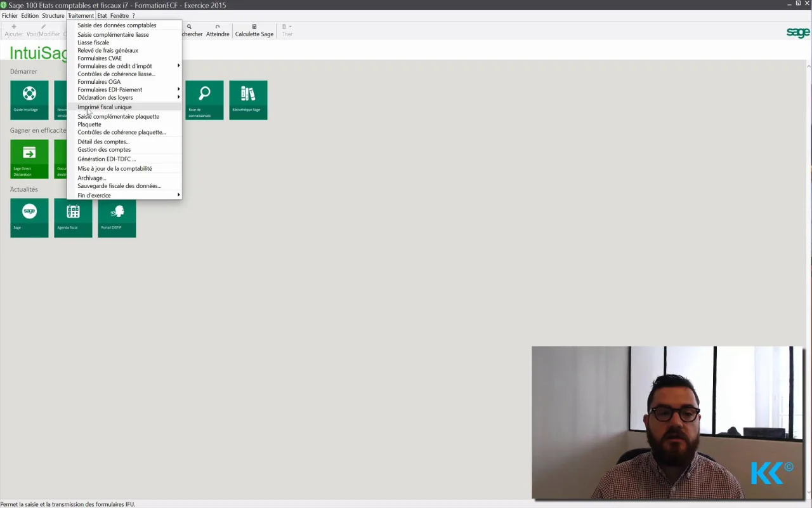This screenshot has height=508, width=812.
Task: Open the Structure menu
Action: coord(53,16)
